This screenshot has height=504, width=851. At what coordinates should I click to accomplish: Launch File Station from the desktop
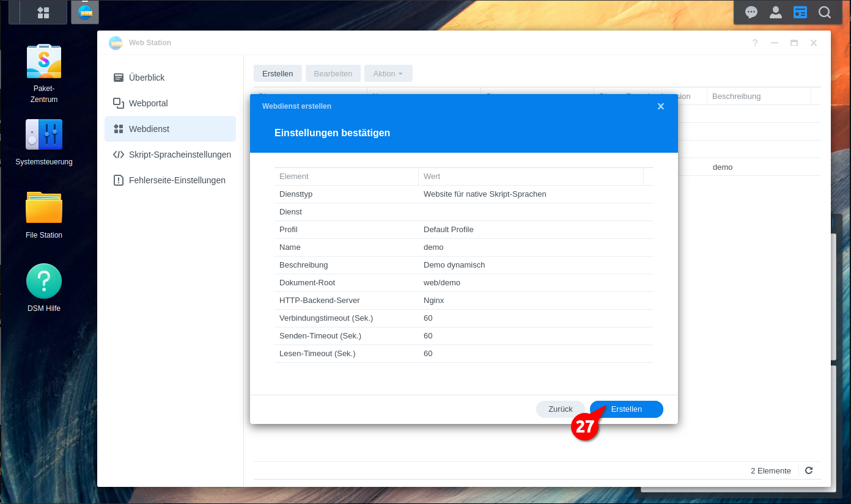coord(44,208)
